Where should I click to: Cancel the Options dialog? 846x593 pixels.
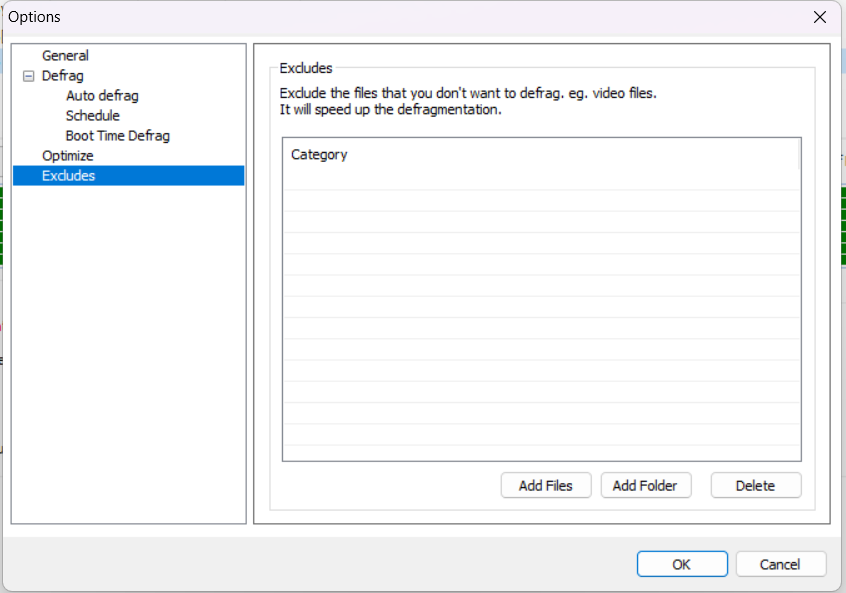tap(780, 564)
